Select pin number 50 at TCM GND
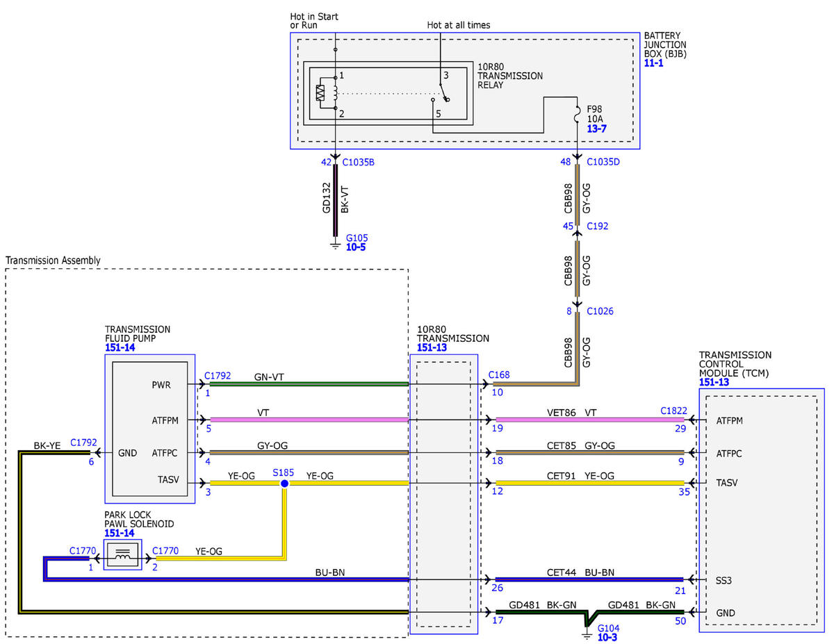Screen dimensions: 834x644 pos(681,622)
